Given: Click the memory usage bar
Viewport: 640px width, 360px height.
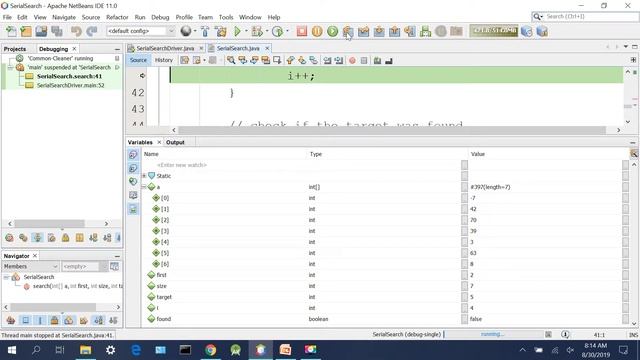Looking at the screenshot, I should pyautogui.click(x=494, y=31).
